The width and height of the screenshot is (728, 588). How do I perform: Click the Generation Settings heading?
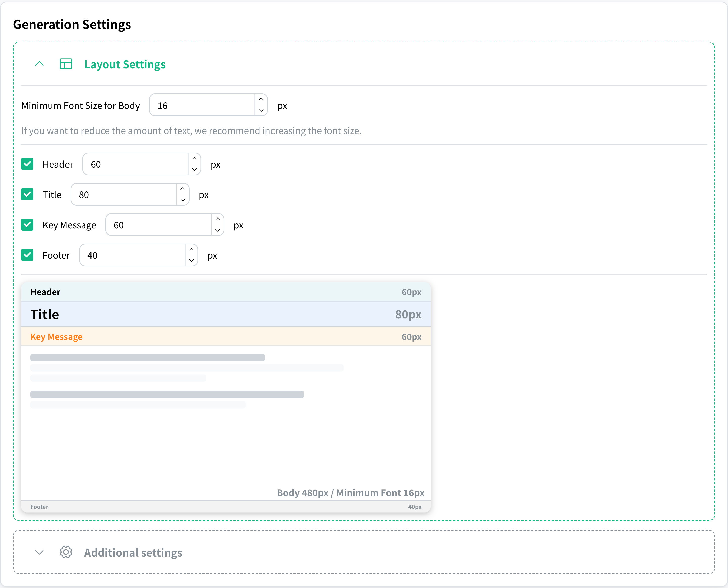(72, 24)
